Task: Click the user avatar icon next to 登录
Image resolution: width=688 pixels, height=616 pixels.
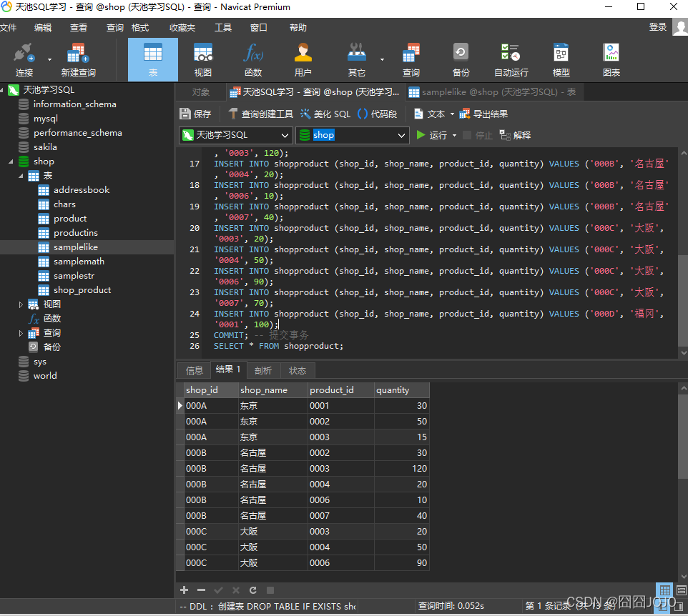Action: [680, 28]
